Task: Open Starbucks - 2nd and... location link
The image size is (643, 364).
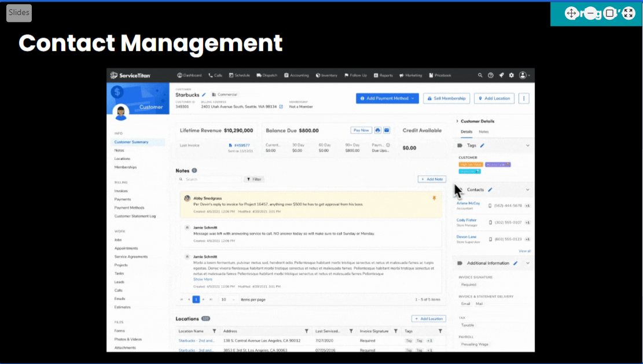Action: click(196, 341)
